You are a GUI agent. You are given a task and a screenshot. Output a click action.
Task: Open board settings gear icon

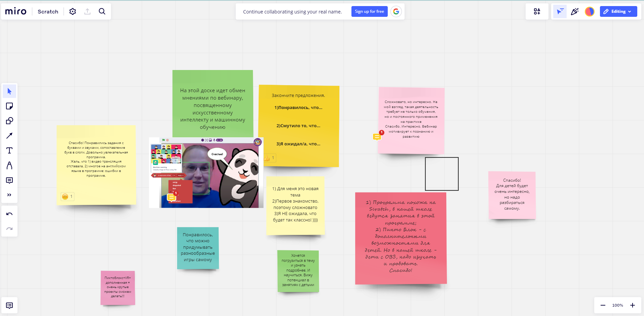tap(73, 11)
